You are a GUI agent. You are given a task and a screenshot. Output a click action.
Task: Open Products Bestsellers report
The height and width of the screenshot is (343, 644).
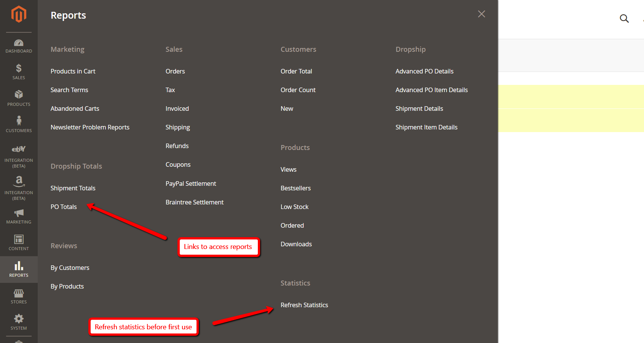[x=296, y=188]
